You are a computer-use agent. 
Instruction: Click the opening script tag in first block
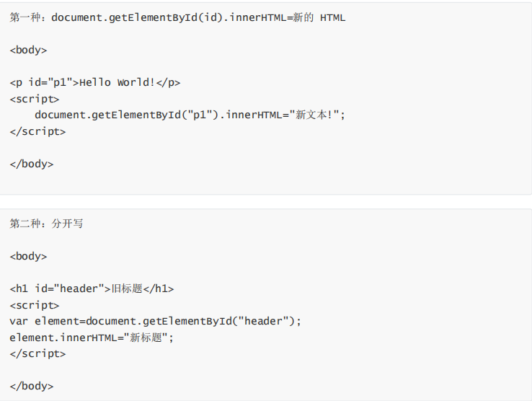35,99
